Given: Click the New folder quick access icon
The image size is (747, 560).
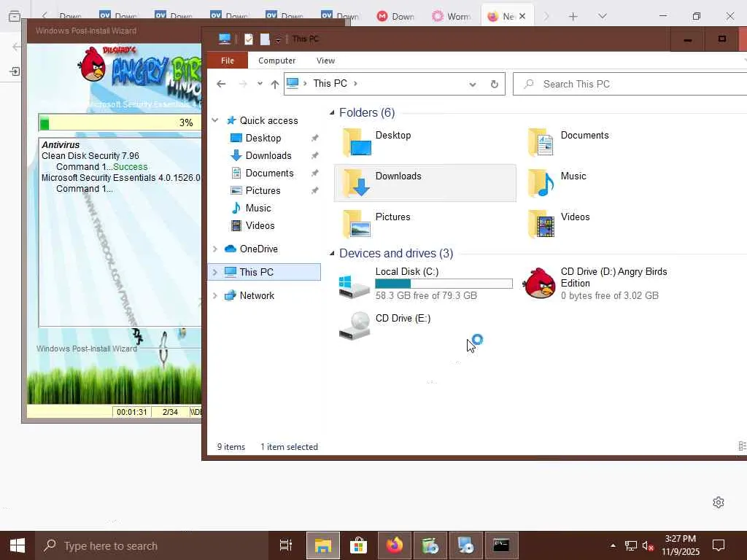Looking at the screenshot, I should (x=265, y=39).
